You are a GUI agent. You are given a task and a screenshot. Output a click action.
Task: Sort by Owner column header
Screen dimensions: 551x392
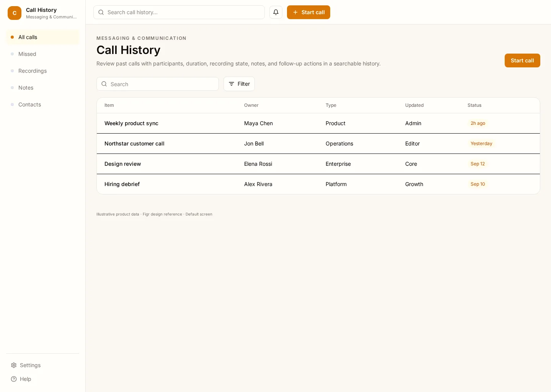251,105
